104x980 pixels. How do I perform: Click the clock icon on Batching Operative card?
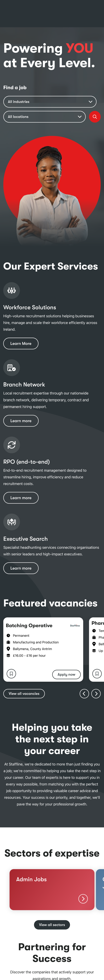[8, 635]
